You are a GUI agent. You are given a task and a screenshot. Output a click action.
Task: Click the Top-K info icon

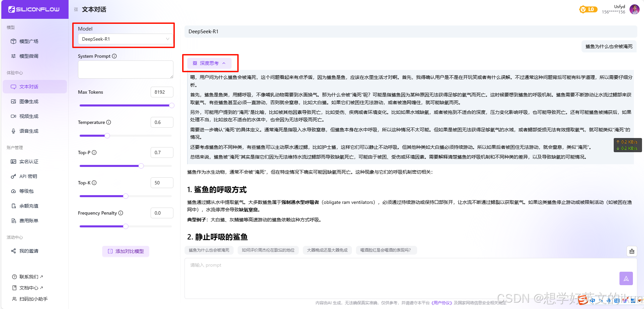point(94,183)
